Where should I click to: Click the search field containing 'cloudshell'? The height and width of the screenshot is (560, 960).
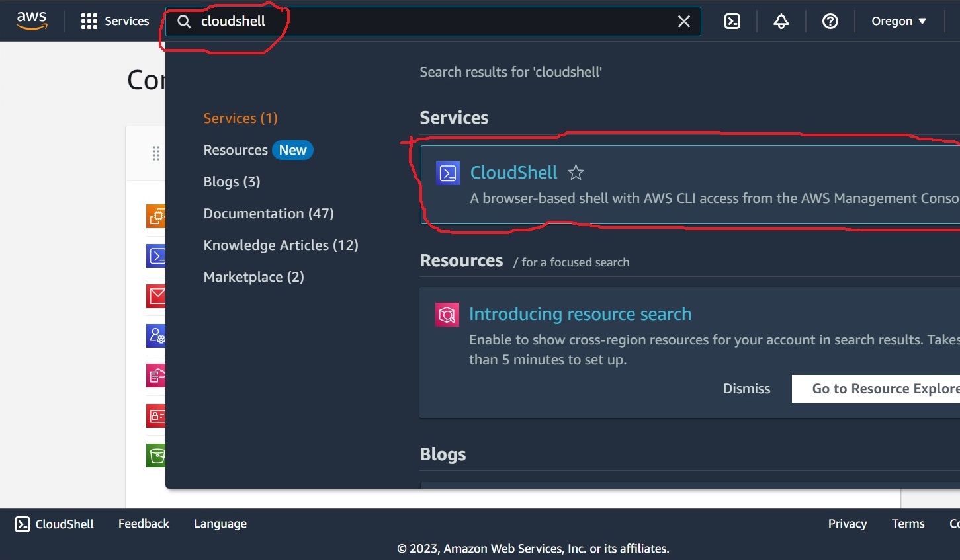tap(433, 21)
